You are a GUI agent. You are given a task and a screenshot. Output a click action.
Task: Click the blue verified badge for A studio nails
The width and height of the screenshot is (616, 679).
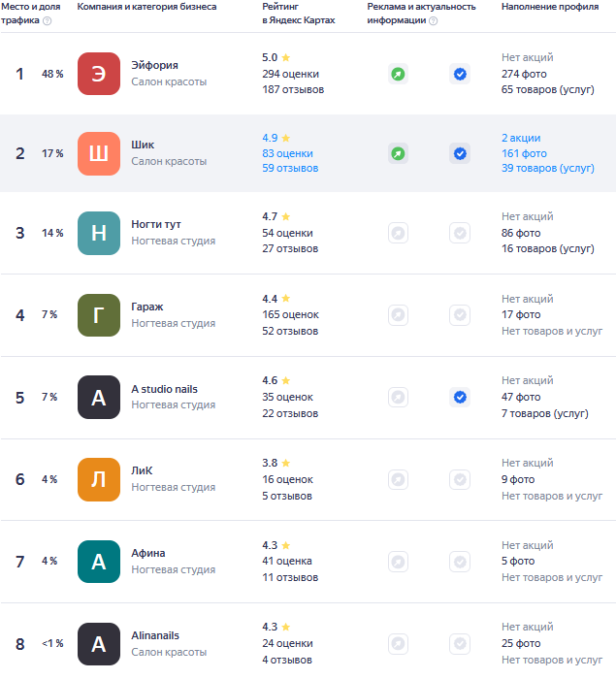point(460,397)
